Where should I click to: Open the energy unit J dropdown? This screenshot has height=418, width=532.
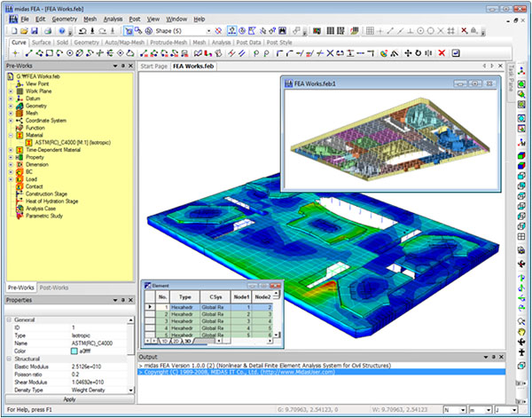[514, 410]
